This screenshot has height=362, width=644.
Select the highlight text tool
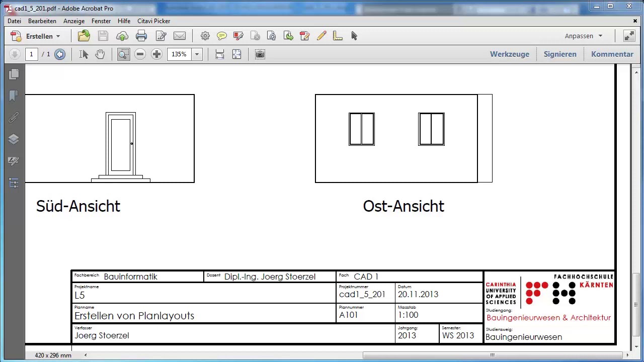238,36
